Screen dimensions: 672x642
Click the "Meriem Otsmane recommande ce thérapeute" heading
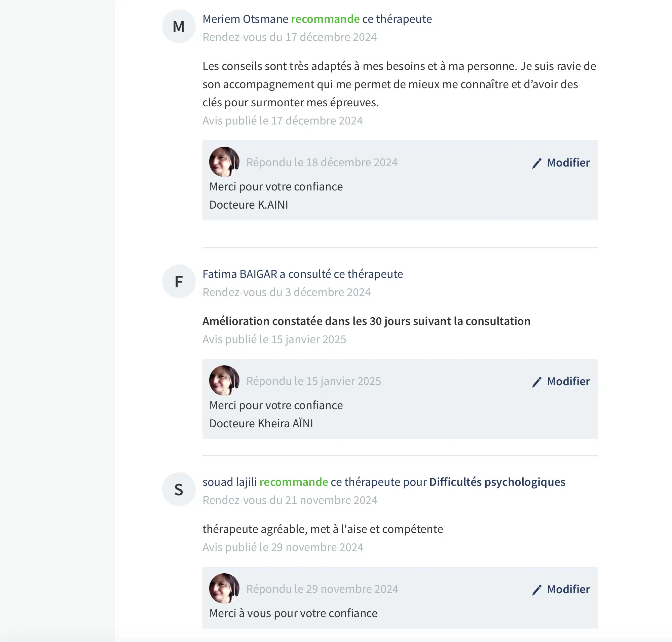click(x=317, y=19)
